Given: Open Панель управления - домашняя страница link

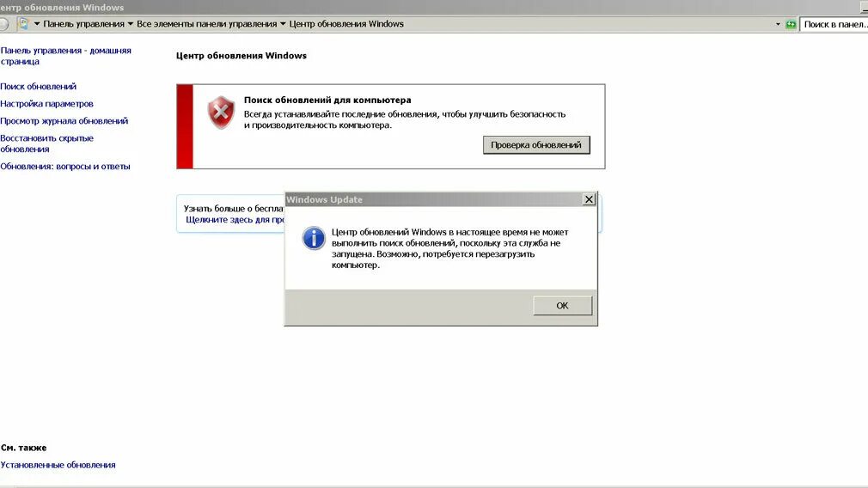Looking at the screenshot, I should click(x=66, y=56).
